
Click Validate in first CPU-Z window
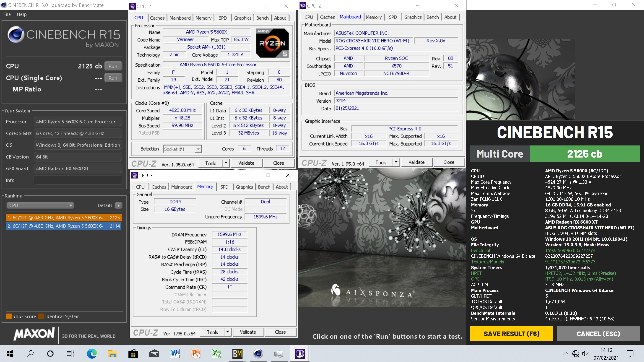click(x=246, y=163)
